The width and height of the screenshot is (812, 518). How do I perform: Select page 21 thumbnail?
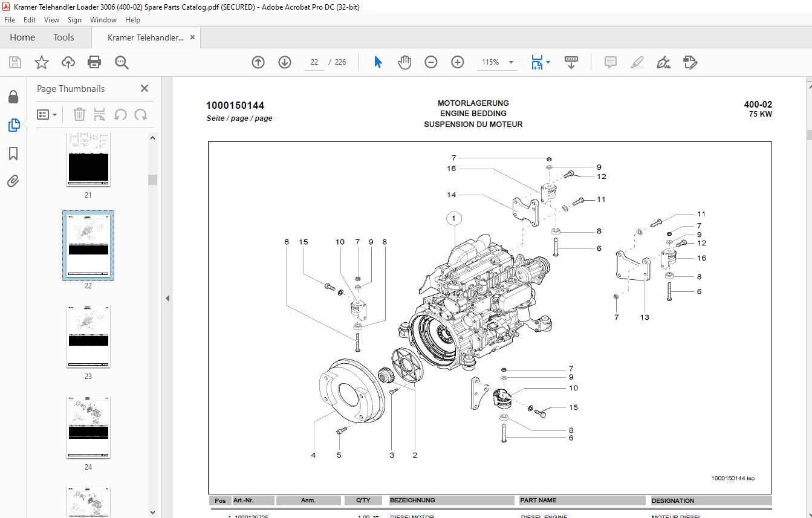click(x=88, y=159)
